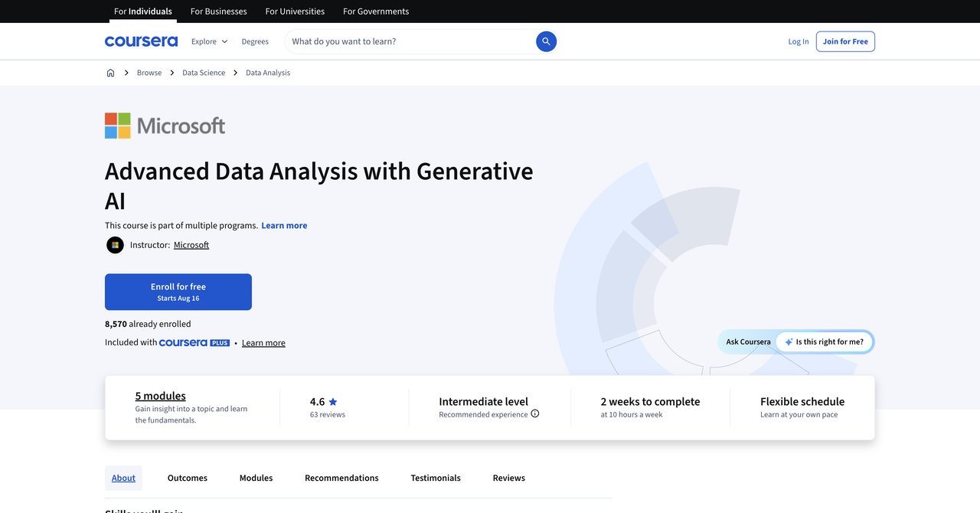Click the Intermediate level text
Image resolution: width=980 pixels, height=513 pixels.
point(484,401)
